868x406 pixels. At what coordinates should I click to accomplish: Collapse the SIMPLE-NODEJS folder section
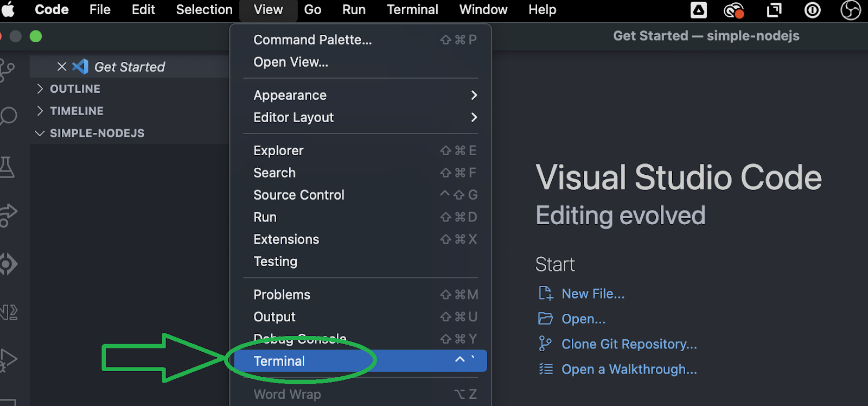(129, 133)
